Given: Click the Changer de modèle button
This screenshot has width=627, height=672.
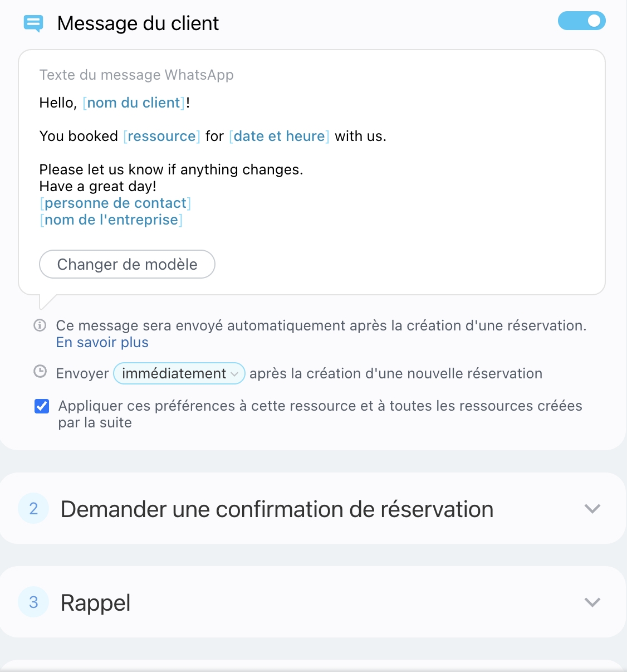Looking at the screenshot, I should coord(127,264).
